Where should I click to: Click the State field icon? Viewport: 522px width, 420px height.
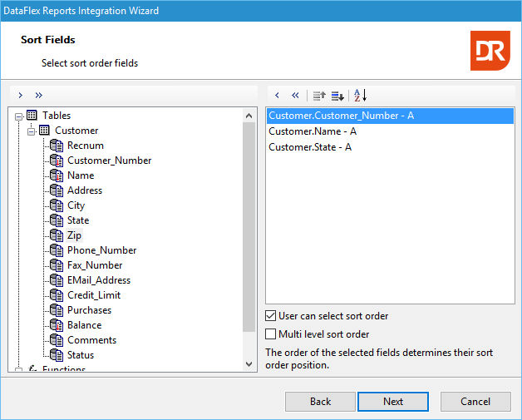pyautogui.click(x=57, y=220)
